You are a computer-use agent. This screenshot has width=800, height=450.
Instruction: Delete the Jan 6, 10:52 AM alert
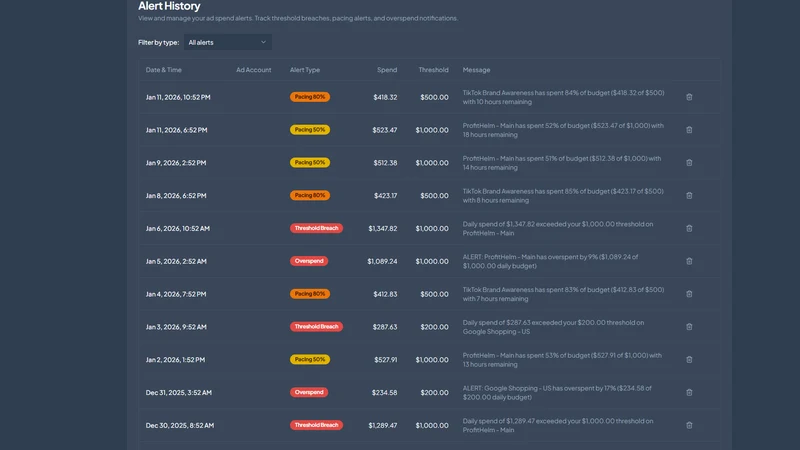click(x=689, y=229)
